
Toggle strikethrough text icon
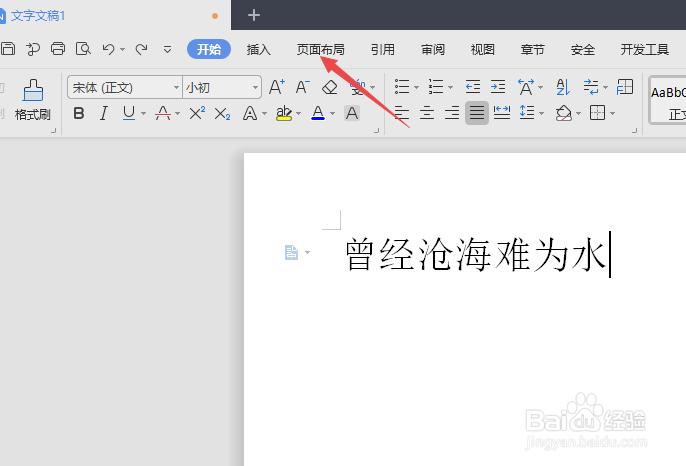[163, 113]
